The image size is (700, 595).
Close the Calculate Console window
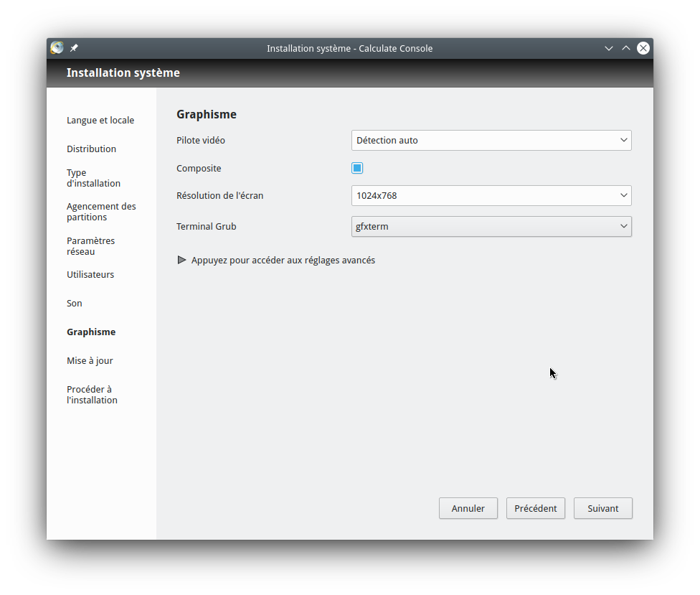pyautogui.click(x=643, y=48)
